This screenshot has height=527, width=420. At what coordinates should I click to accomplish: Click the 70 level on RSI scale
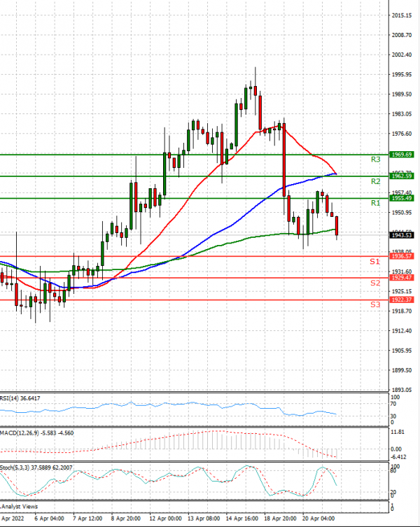(x=393, y=404)
